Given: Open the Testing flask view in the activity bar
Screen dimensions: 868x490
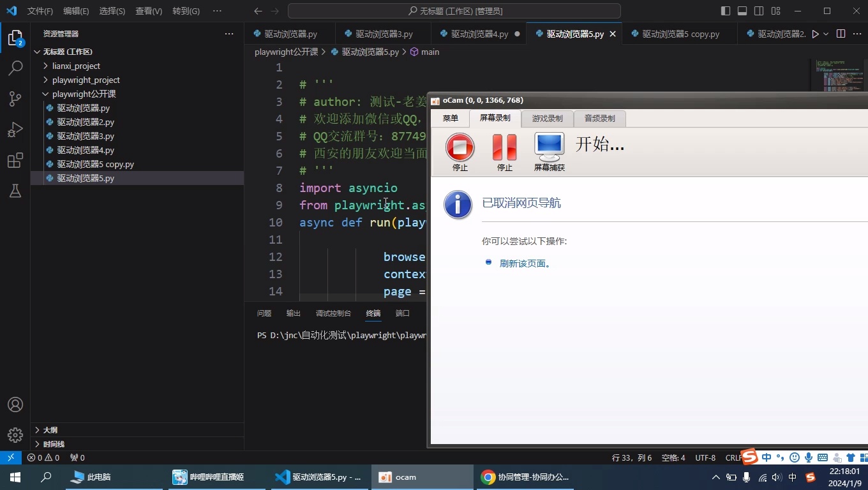Looking at the screenshot, I should coord(14,191).
